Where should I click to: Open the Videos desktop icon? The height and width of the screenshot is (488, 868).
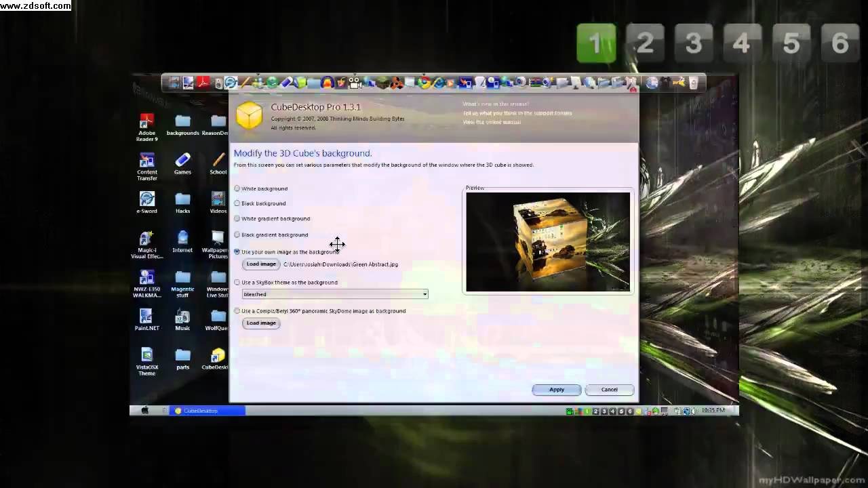click(218, 203)
